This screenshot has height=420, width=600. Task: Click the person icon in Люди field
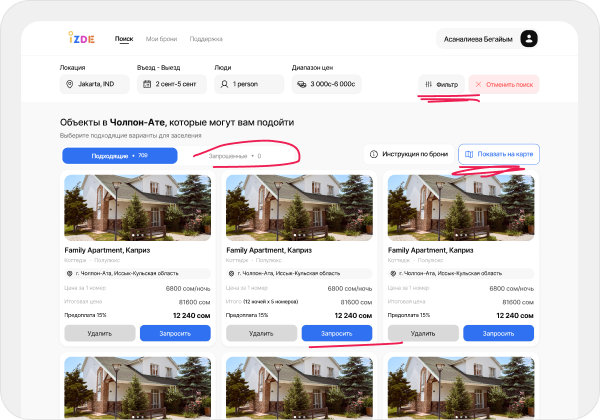tap(224, 85)
